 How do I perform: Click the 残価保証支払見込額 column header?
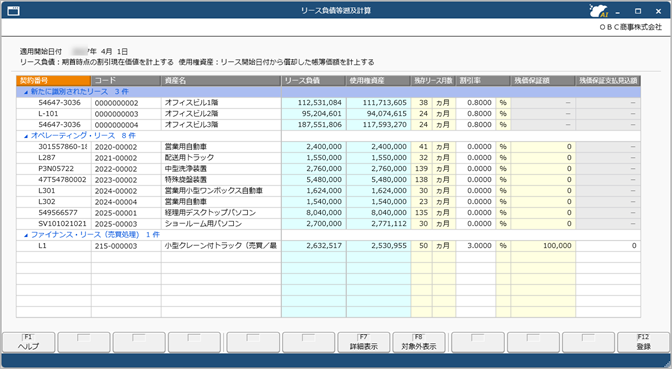(608, 81)
